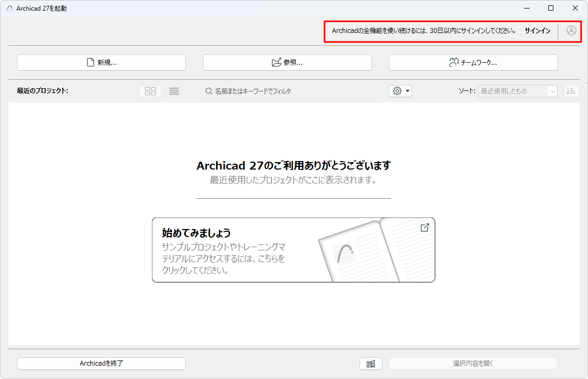Click the user account profile icon
The width and height of the screenshot is (588, 379).
[x=571, y=30]
